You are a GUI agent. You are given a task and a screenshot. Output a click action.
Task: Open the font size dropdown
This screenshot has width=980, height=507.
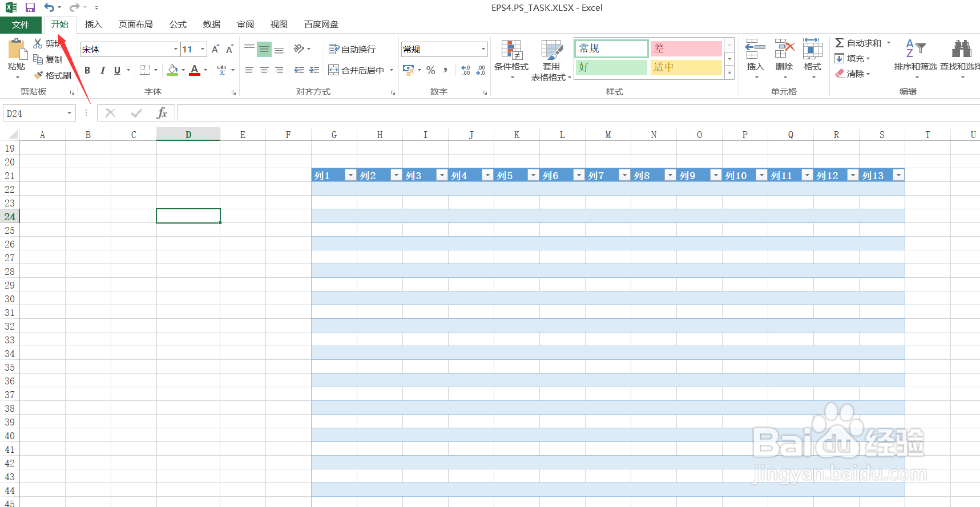tap(202, 49)
